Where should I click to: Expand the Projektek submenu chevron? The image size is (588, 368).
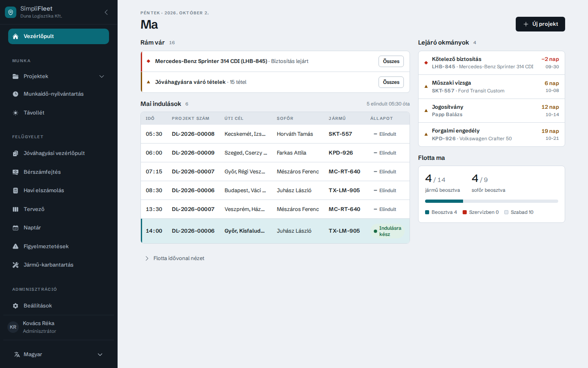coord(102,76)
